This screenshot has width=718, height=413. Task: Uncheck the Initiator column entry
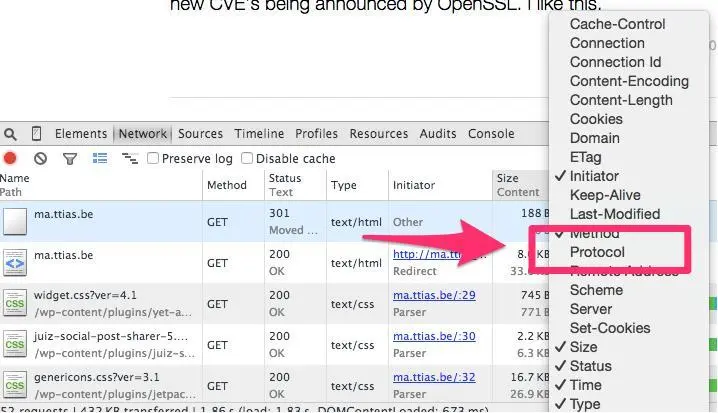pos(594,176)
